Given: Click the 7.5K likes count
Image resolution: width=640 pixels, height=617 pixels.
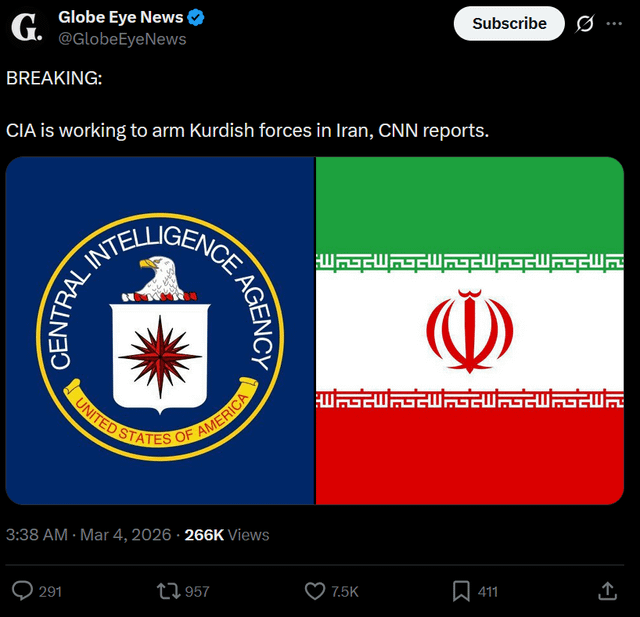Looking at the screenshot, I should point(345,592).
